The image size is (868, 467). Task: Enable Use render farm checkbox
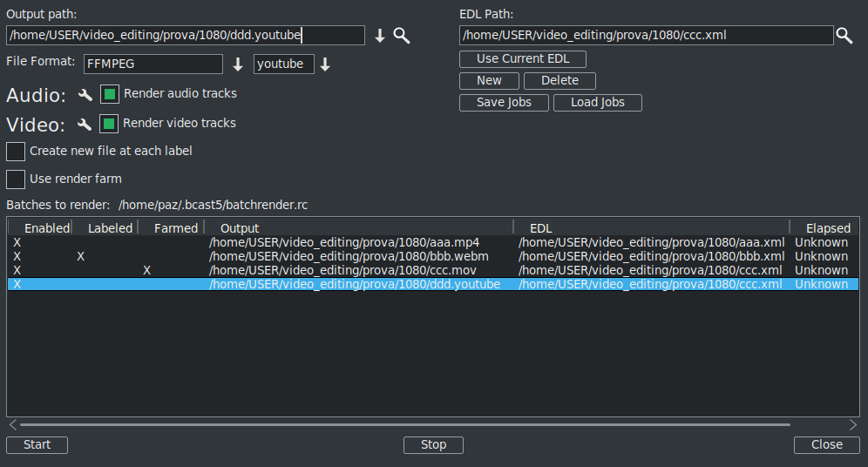click(16, 179)
